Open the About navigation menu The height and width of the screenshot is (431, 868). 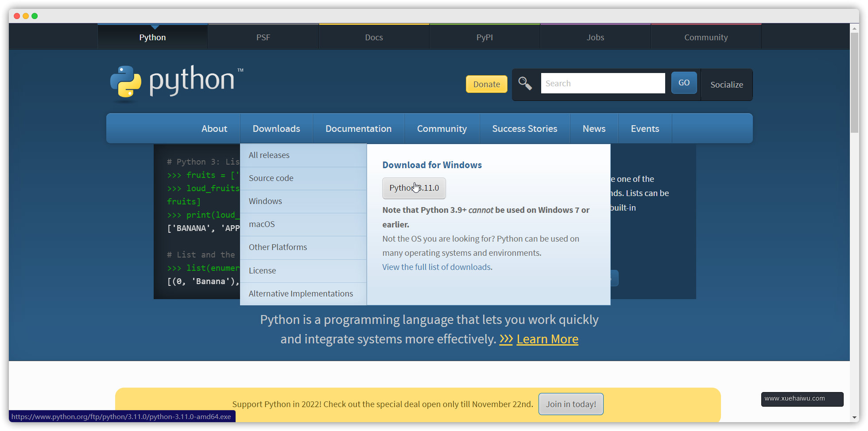214,128
